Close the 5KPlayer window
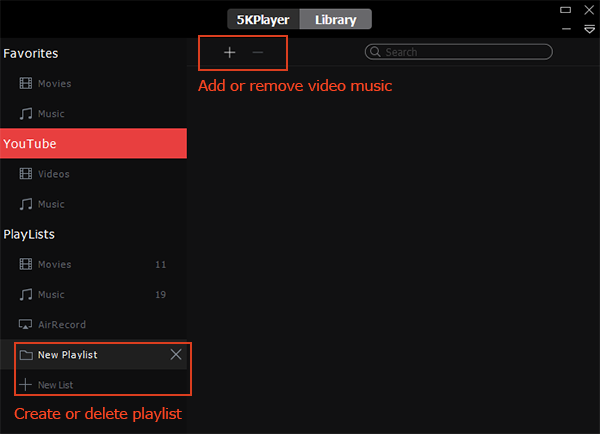 click(x=589, y=10)
